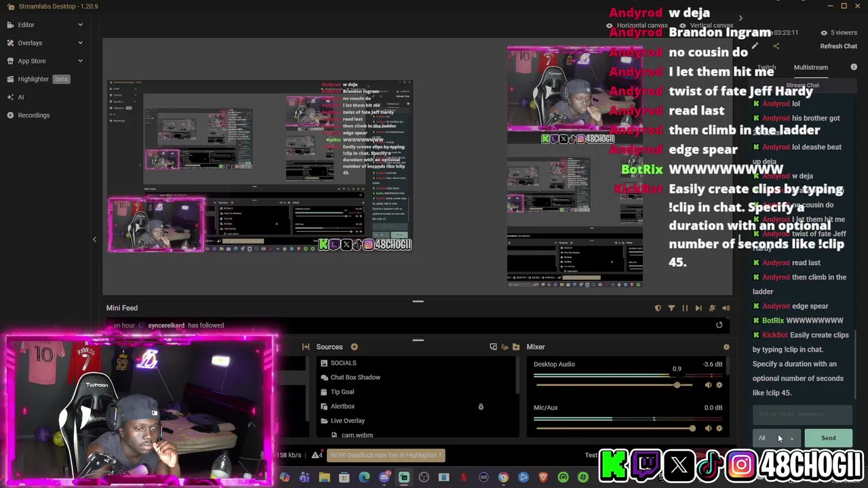Expand the App Store chevron
Viewport: 868px width, 488px height.
pos(80,61)
